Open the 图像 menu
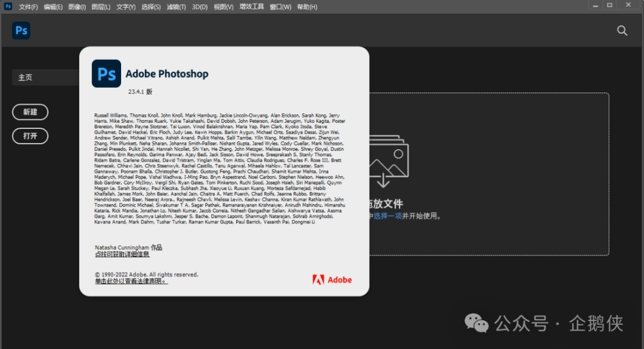This screenshot has height=349, width=644. (76, 7)
